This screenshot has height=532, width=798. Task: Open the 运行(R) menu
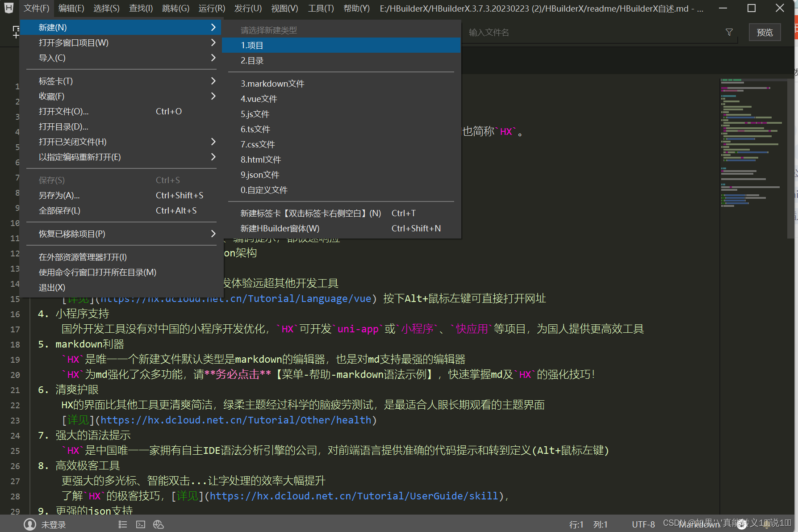pos(212,8)
